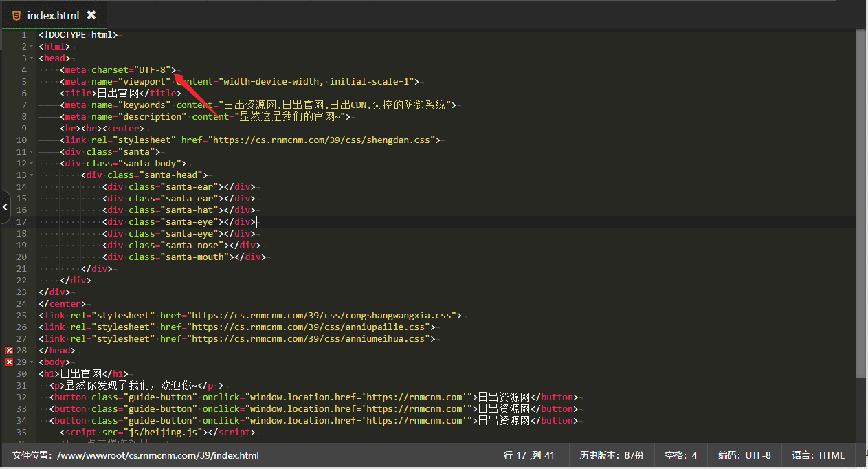Click the meta keywords line
This screenshot has width=868, height=469.
[258, 105]
